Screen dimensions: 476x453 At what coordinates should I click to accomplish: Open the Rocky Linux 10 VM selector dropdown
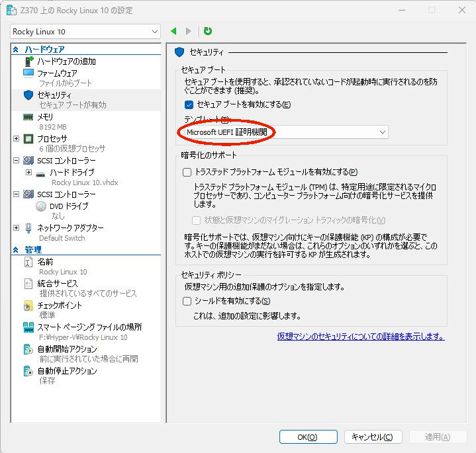85,32
